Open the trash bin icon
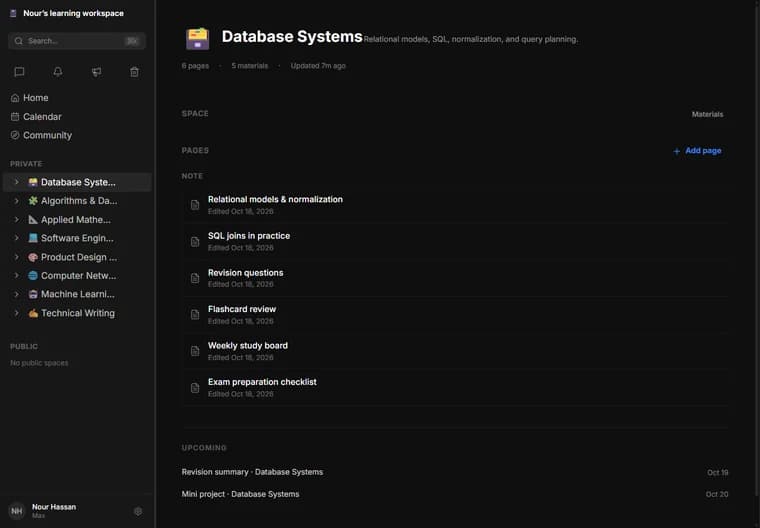Screen dimensions: 760x528 point(134,72)
